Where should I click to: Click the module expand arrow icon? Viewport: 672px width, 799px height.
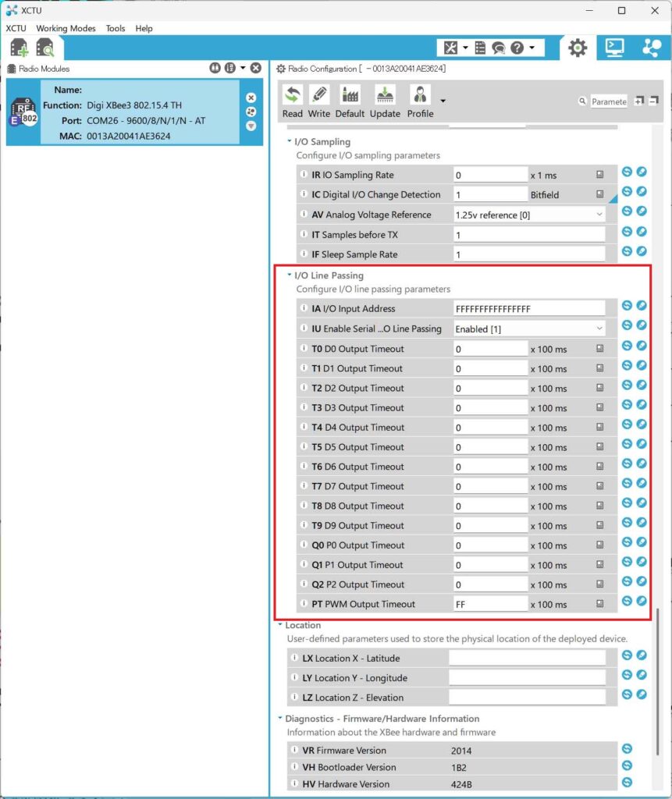251,126
